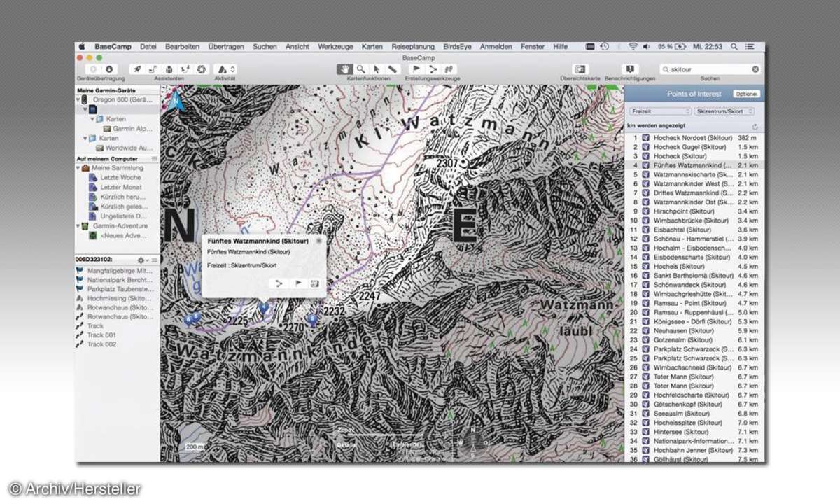Select Sankt Bartholomä (Skitour) result
Screen dimensions: 840x504
pos(693,276)
